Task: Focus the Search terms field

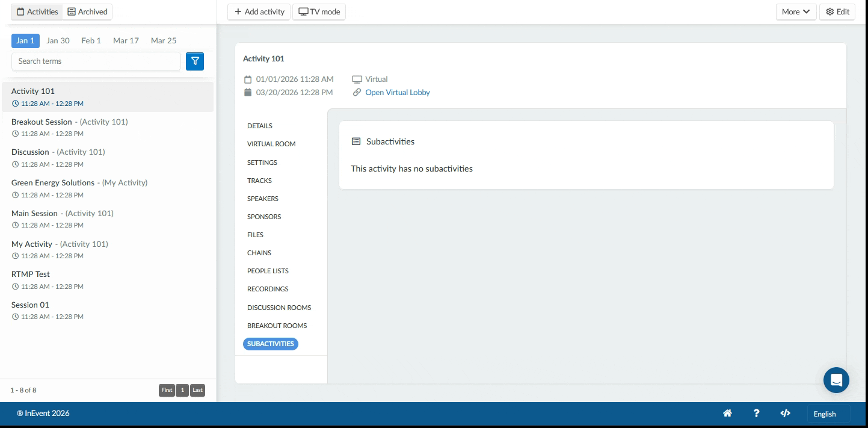Action: [96, 61]
